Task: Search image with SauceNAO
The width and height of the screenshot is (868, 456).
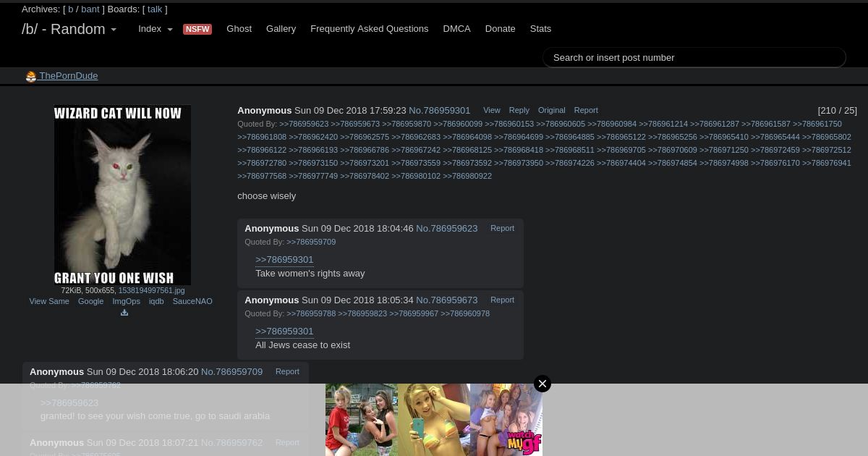Action: [192, 301]
